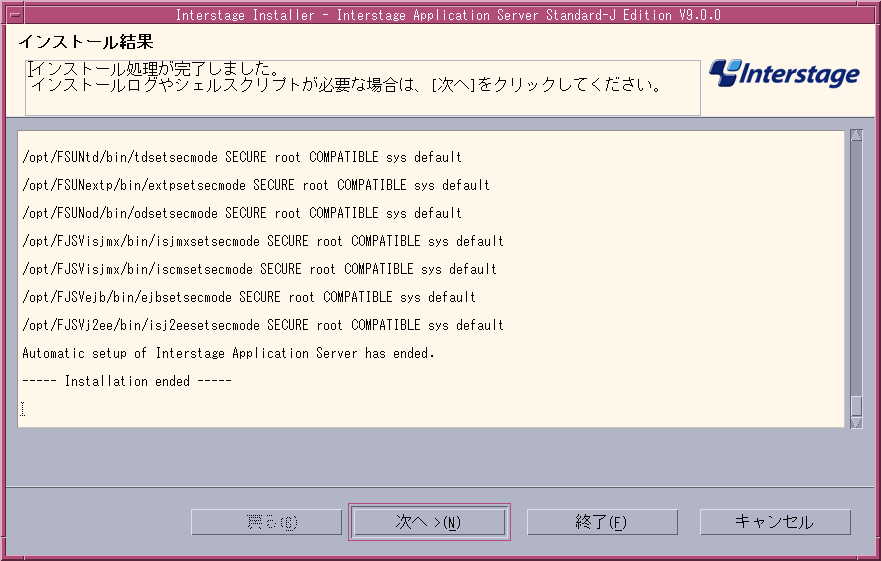Click the インストール結果 heading

[86, 42]
